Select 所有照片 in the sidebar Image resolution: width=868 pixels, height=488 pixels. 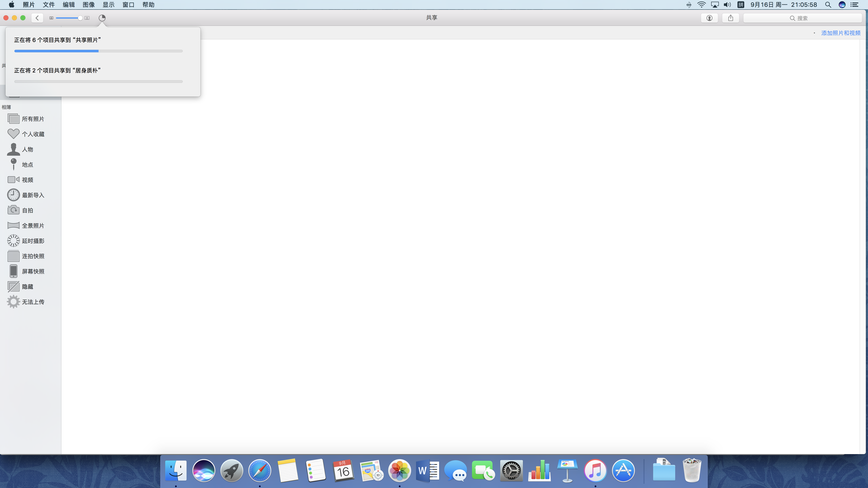pyautogui.click(x=33, y=119)
